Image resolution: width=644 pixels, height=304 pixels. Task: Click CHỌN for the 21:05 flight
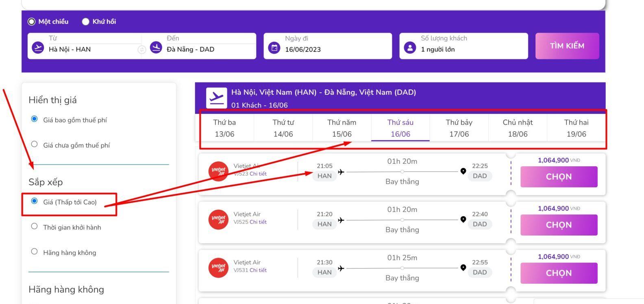point(559,177)
